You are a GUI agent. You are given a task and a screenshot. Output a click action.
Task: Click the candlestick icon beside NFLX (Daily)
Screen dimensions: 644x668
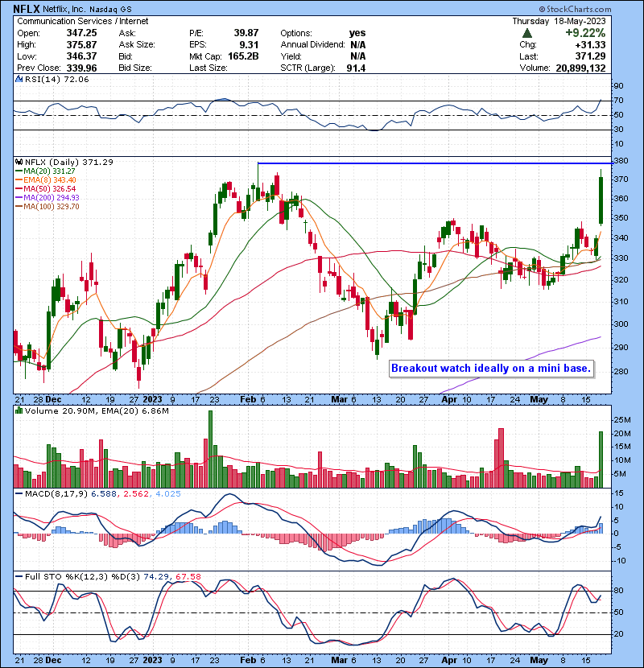18,162
